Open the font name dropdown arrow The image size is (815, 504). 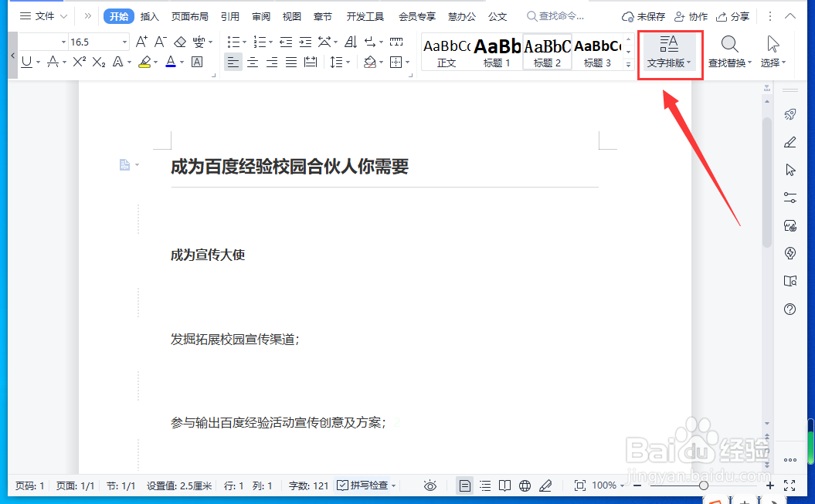[63, 42]
